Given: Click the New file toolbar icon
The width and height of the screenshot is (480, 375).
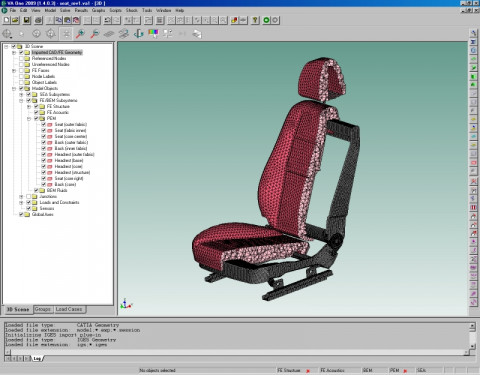Looking at the screenshot, I should [6, 20].
